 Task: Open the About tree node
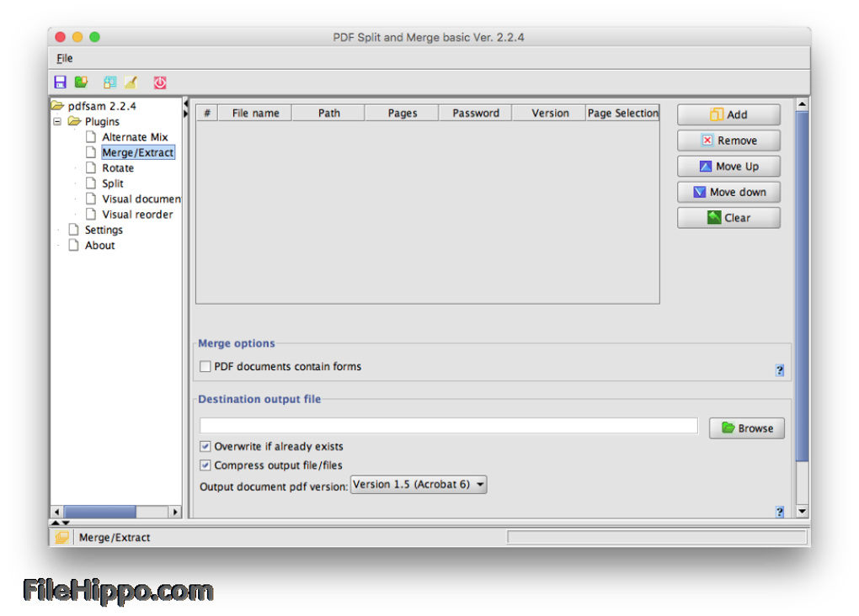[x=99, y=245]
